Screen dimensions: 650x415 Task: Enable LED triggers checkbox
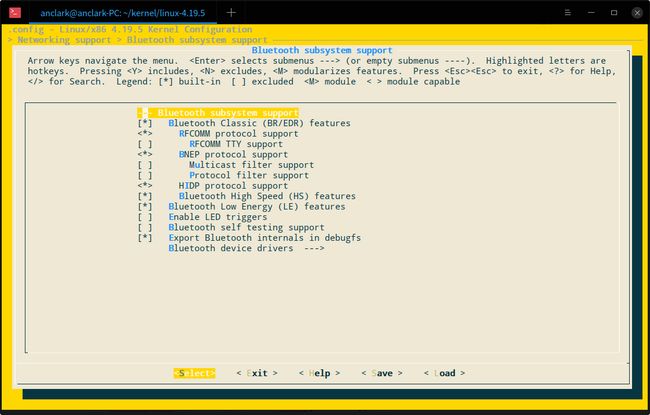pos(145,217)
